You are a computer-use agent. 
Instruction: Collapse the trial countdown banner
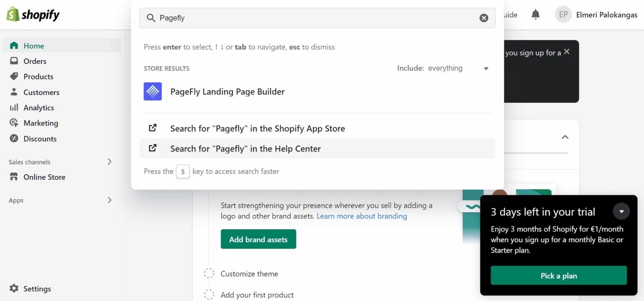[x=621, y=211]
